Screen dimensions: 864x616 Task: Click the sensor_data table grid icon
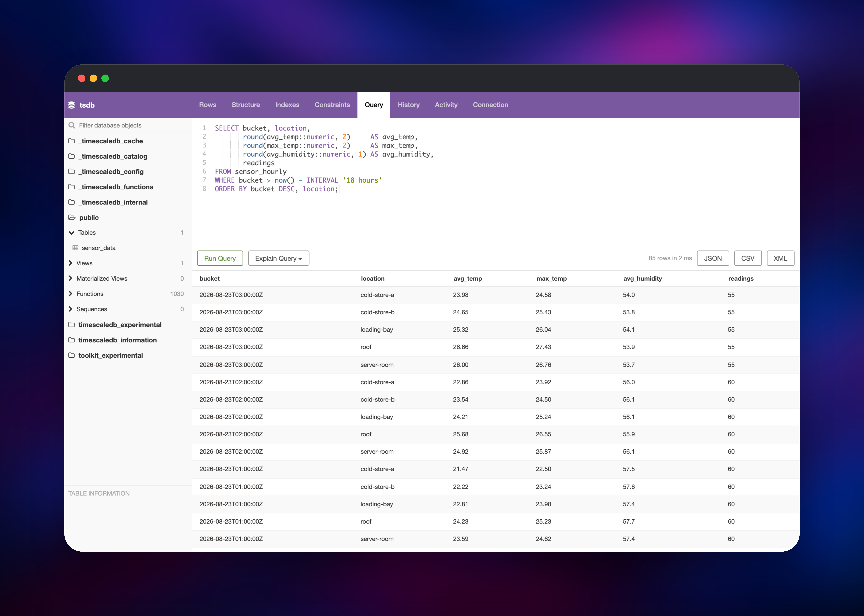coord(75,248)
